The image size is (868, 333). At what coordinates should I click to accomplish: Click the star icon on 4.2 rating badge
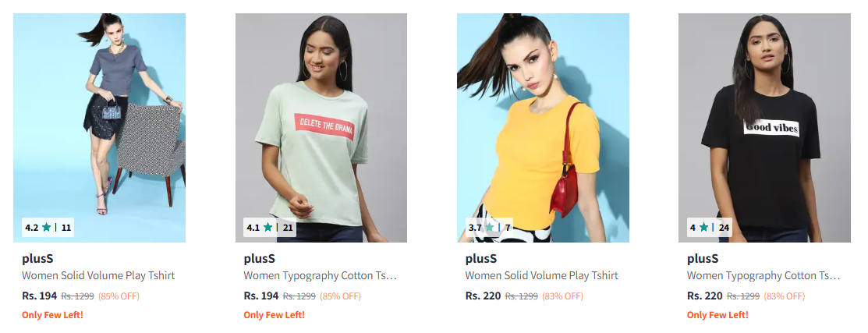point(47,227)
